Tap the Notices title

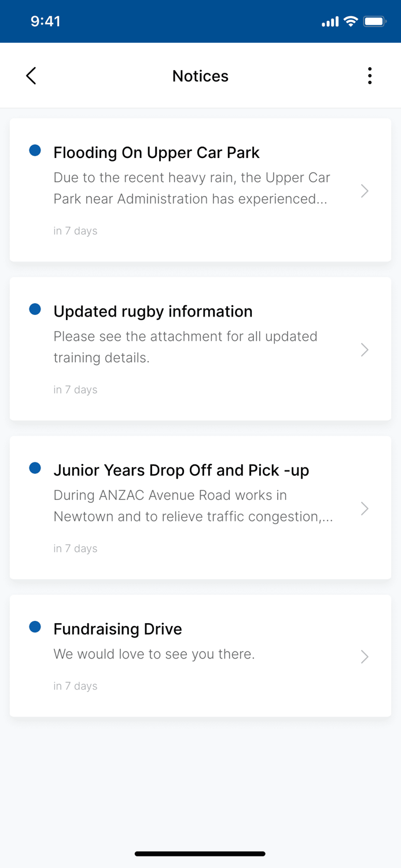(200, 75)
